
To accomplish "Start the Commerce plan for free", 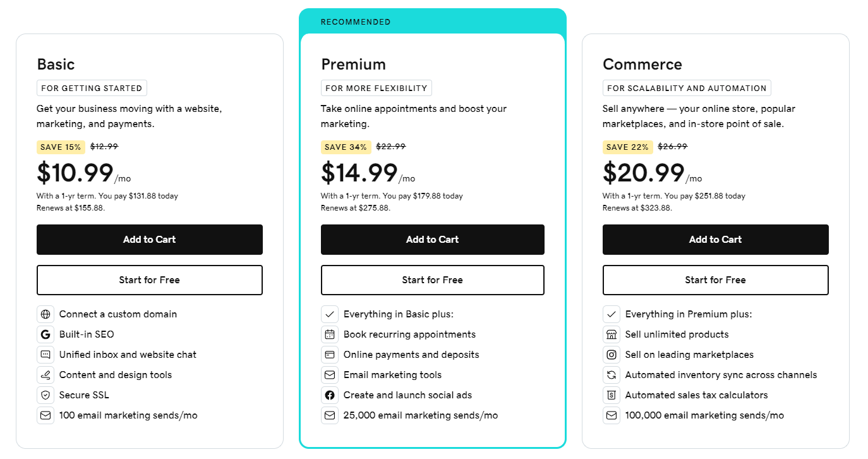I will pyautogui.click(x=715, y=279).
